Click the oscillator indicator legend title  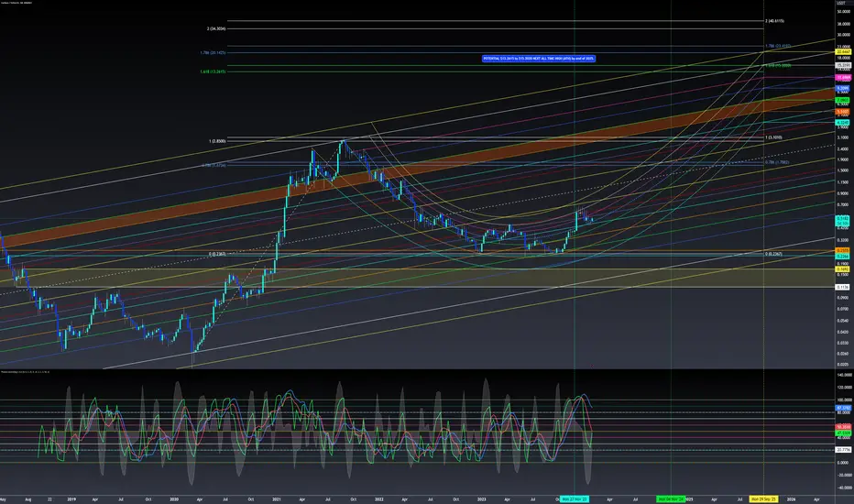pyautogui.click(x=25, y=372)
